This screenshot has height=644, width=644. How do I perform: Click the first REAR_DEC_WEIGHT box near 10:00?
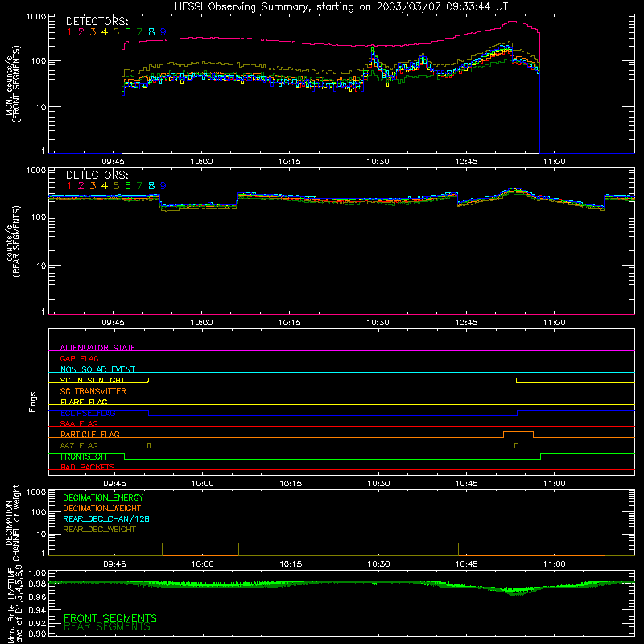pos(200,549)
